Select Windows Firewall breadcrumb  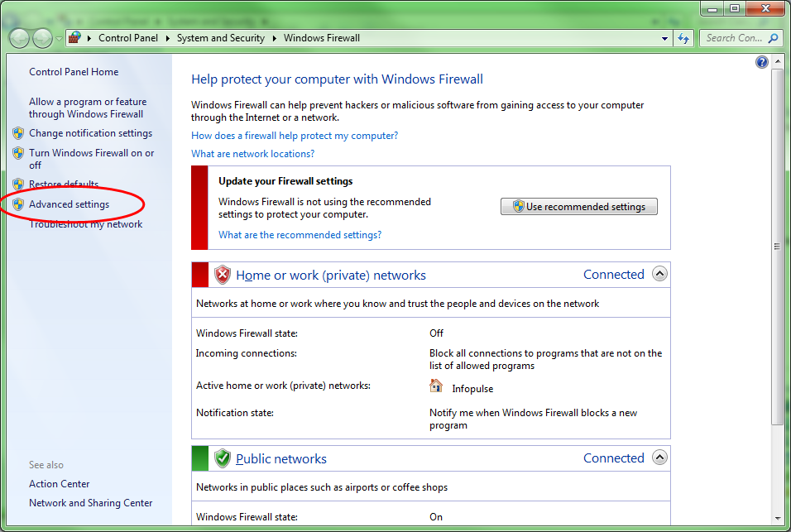[x=321, y=38]
